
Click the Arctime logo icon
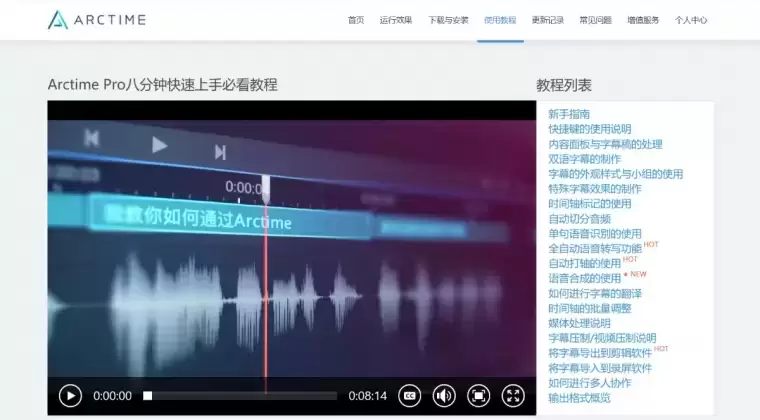[58, 20]
